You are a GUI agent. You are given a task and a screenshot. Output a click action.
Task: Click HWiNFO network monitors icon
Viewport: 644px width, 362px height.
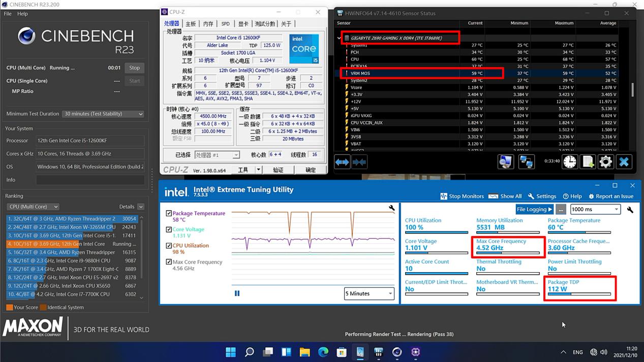click(x=526, y=162)
